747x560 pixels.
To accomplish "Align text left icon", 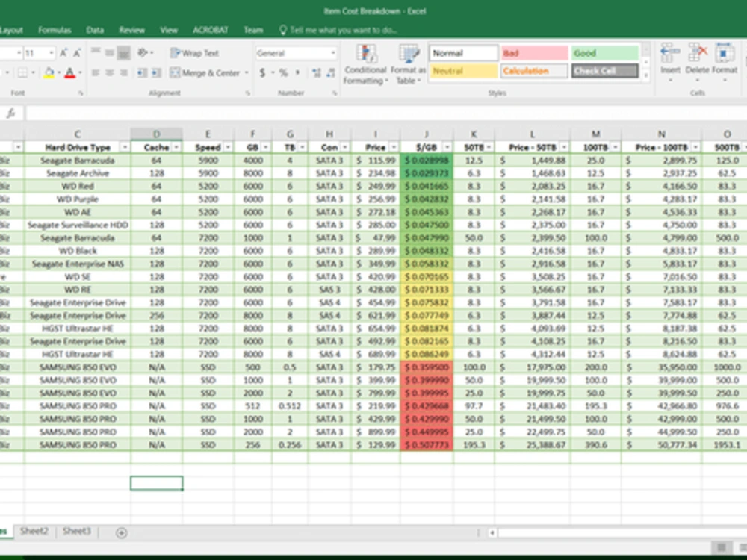I will click(96, 73).
